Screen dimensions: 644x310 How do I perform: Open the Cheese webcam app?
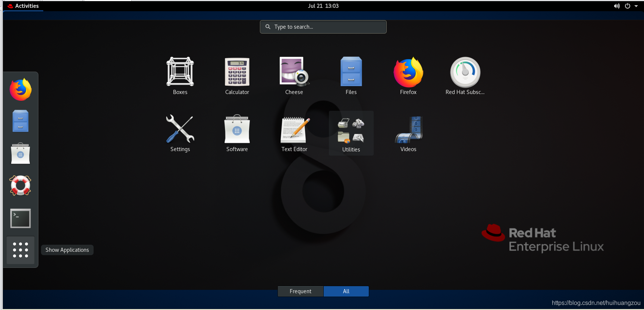coord(294,76)
